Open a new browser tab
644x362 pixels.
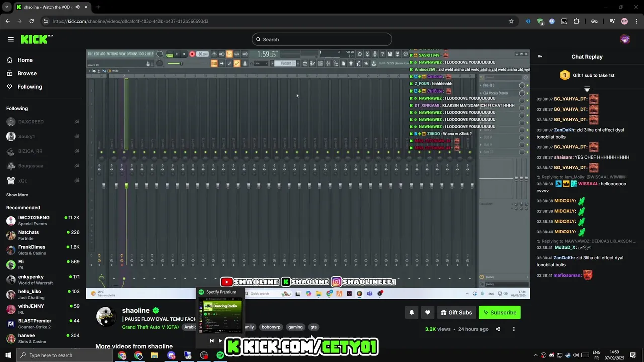tap(98, 7)
